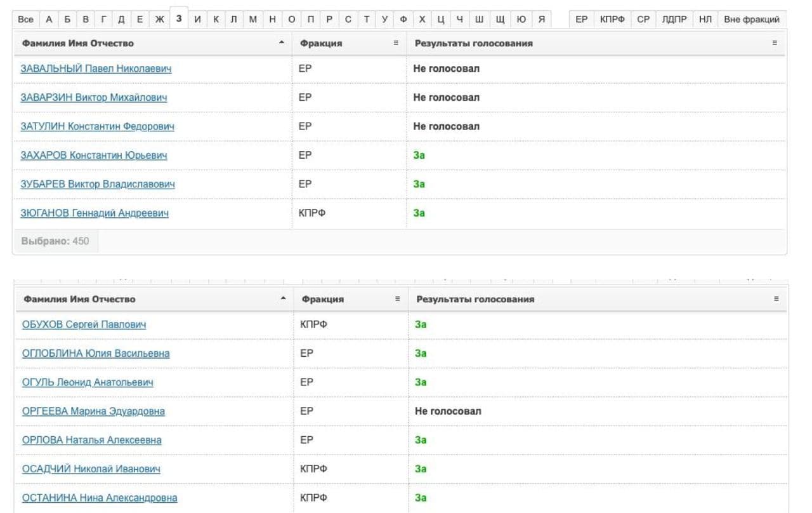Open ЗУБАРЕВ Виктор Владиславович link

[x=98, y=184]
